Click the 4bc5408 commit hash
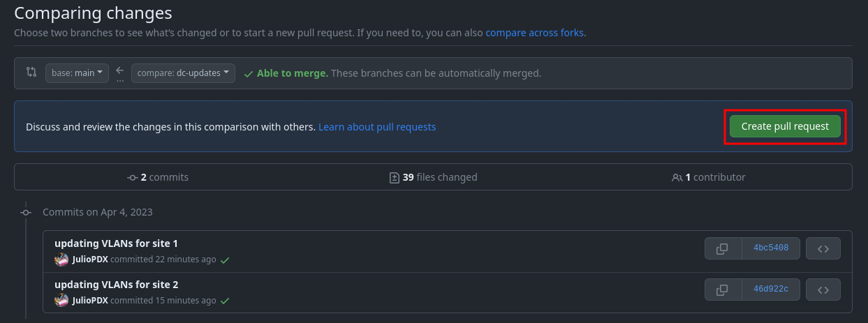 (771, 248)
